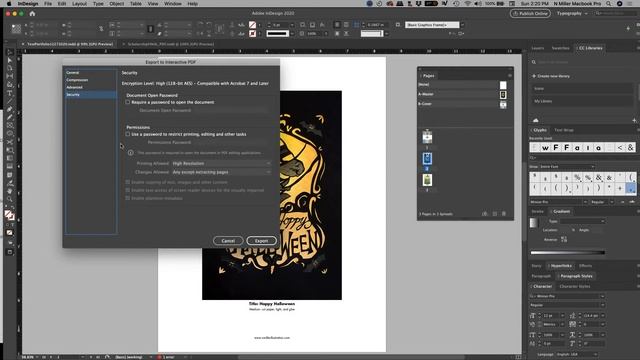
Task: Open the Character panel font style Regular dropdown
Action: pyautogui.click(x=567, y=305)
